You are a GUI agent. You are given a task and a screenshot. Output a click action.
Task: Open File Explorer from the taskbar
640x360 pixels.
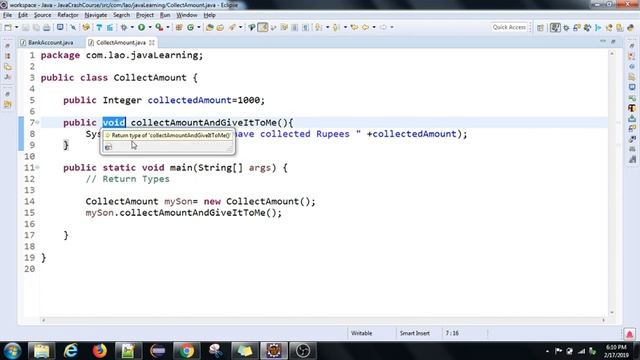[41, 351]
